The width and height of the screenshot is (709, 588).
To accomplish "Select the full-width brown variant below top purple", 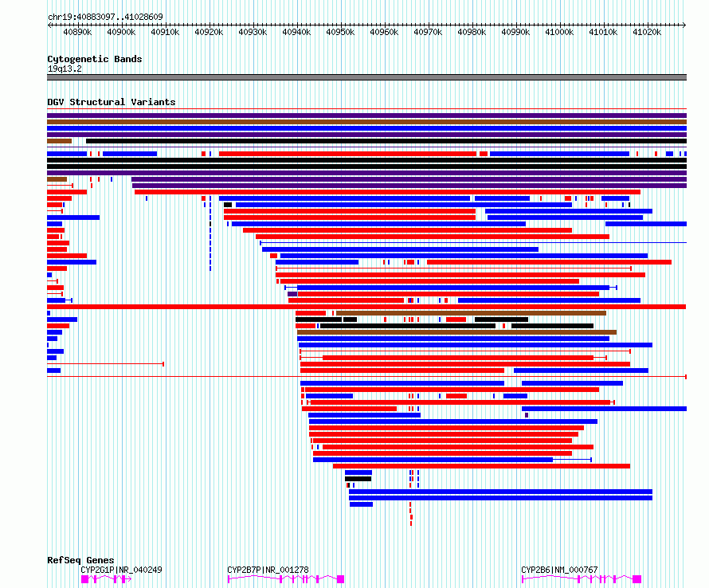I will tap(366, 122).
